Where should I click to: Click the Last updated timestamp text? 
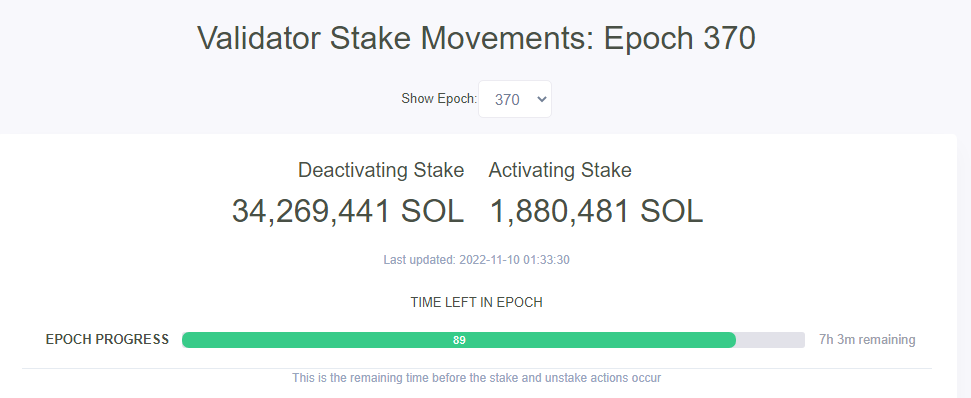pos(476,260)
